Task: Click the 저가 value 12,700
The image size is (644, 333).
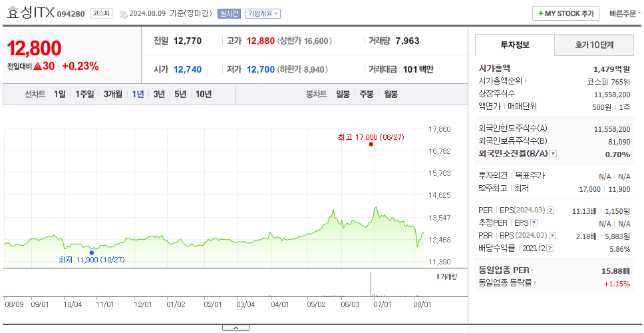Action: (x=260, y=69)
